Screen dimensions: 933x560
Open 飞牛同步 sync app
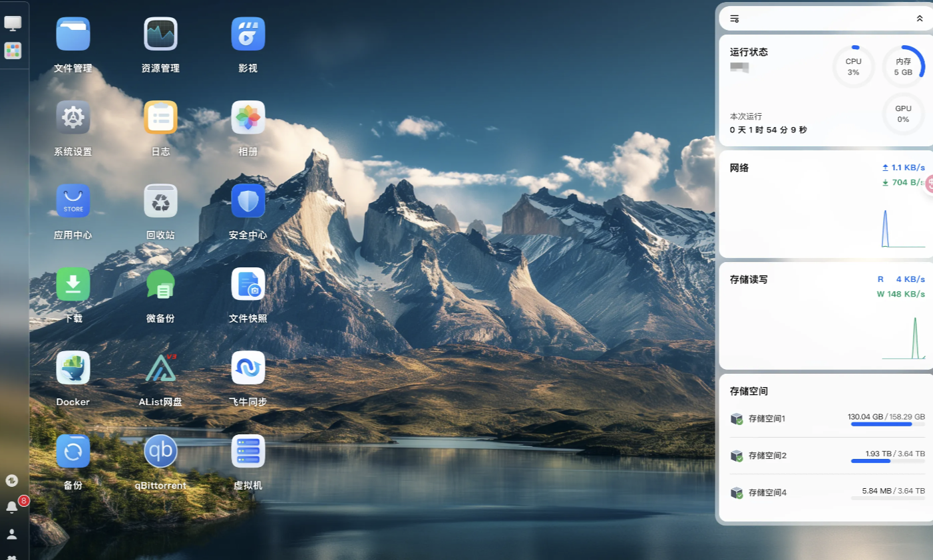click(248, 368)
